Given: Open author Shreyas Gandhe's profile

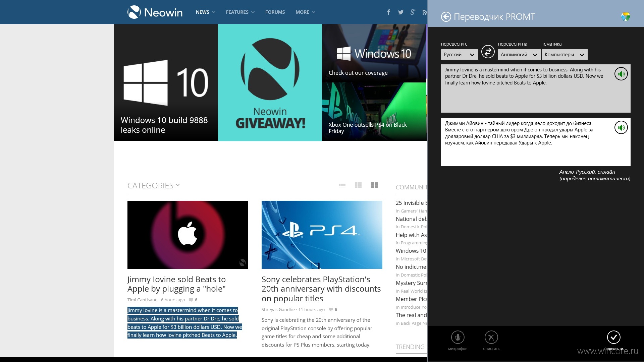Looking at the screenshot, I should click(x=278, y=309).
